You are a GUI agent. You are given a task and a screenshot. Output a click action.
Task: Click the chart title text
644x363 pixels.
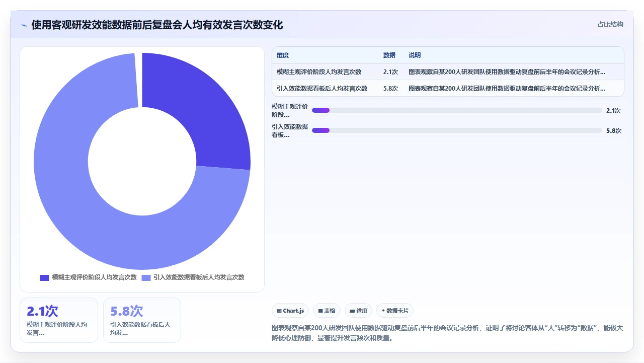coord(157,25)
